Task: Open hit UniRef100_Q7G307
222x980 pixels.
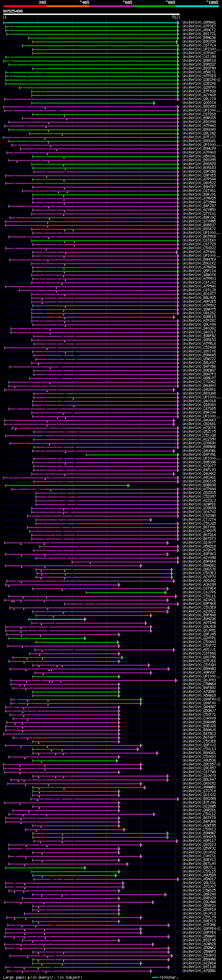Action: point(199,886)
